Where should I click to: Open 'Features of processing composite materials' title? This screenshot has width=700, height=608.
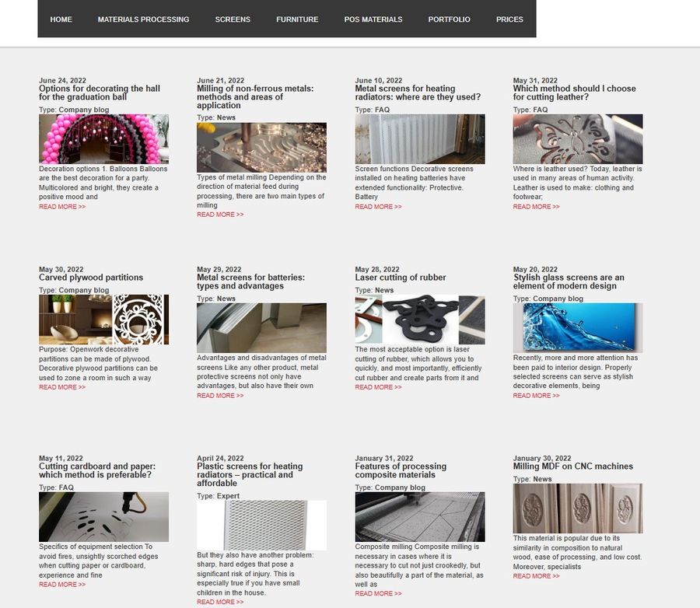coord(401,470)
